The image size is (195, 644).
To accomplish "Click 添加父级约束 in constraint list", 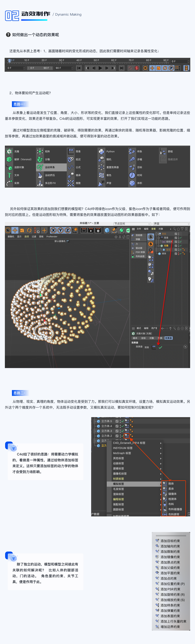I will 170,568.
